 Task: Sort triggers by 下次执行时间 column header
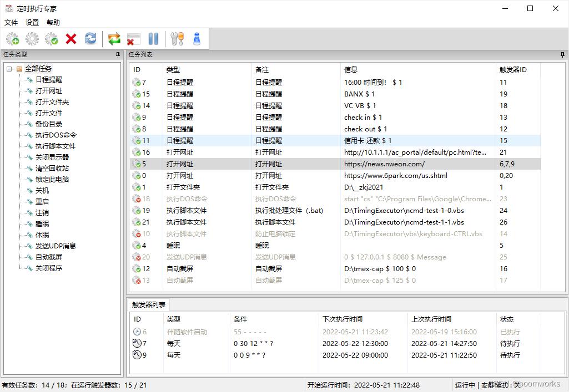click(x=363, y=319)
